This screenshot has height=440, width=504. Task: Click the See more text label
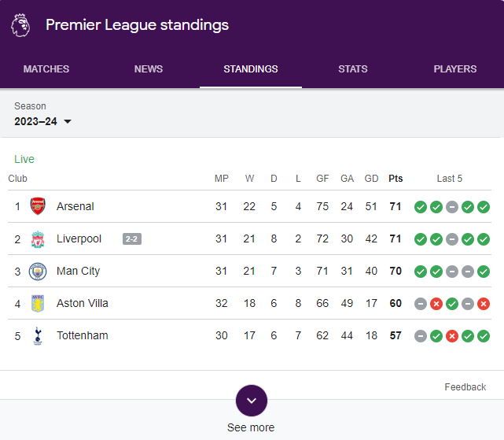(251, 427)
